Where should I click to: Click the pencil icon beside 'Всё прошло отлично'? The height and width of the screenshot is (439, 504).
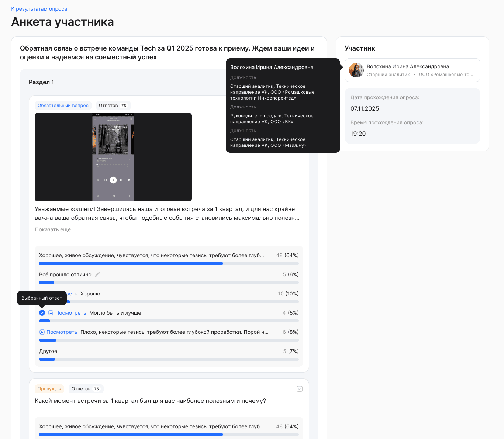click(x=97, y=274)
